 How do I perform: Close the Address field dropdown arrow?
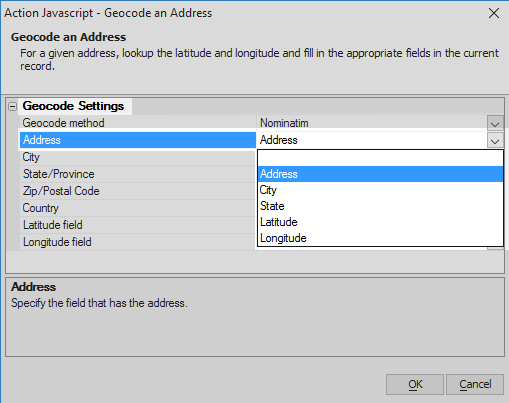coord(495,140)
